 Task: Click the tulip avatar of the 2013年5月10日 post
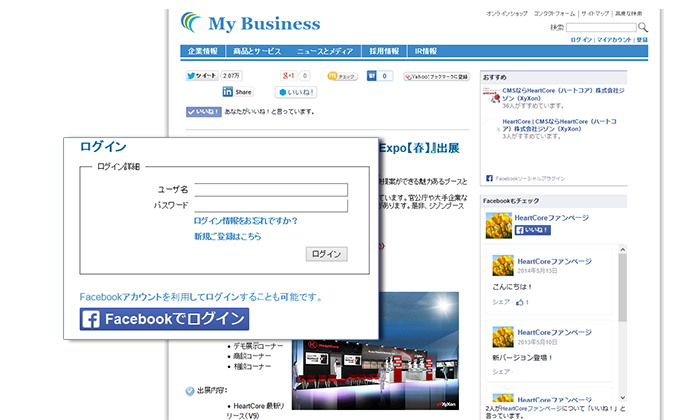tap(503, 337)
